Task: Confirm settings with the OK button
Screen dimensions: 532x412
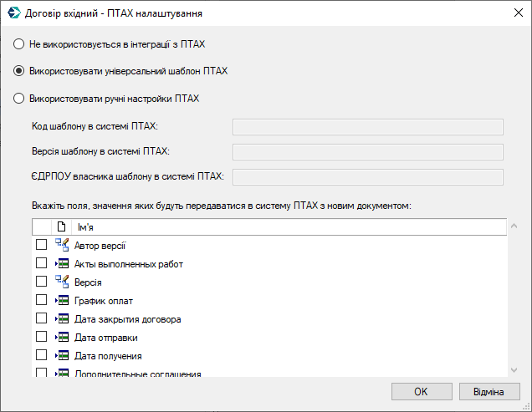Action: pyautogui.click(x=422, y=392)
